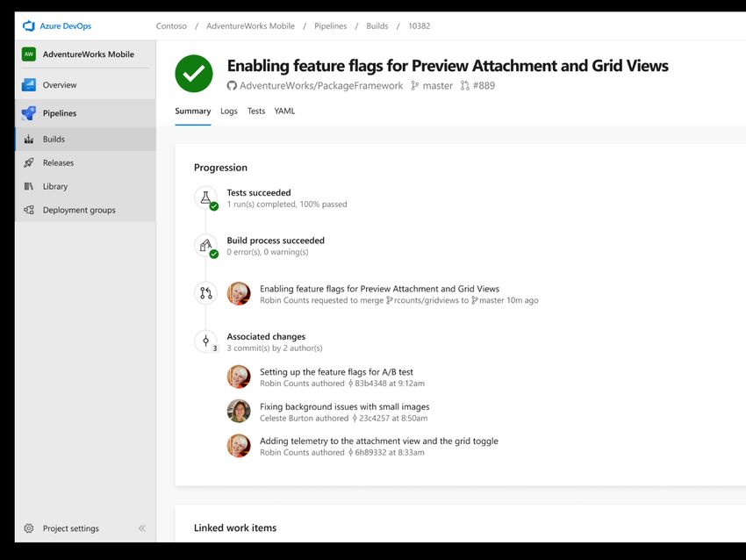
Task: Click the Tests succeeded flask icon
Action: point(205,197)
